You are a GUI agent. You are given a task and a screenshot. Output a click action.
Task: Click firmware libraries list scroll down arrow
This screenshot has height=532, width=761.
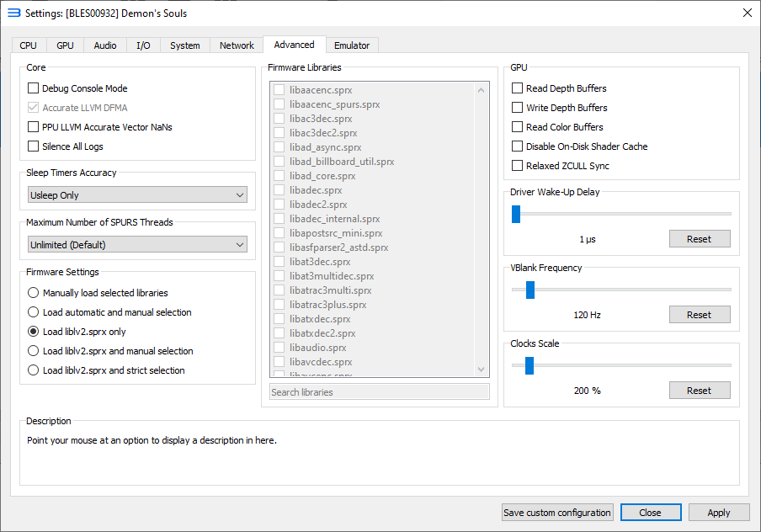pyautogui.click(x=482, y=370)
